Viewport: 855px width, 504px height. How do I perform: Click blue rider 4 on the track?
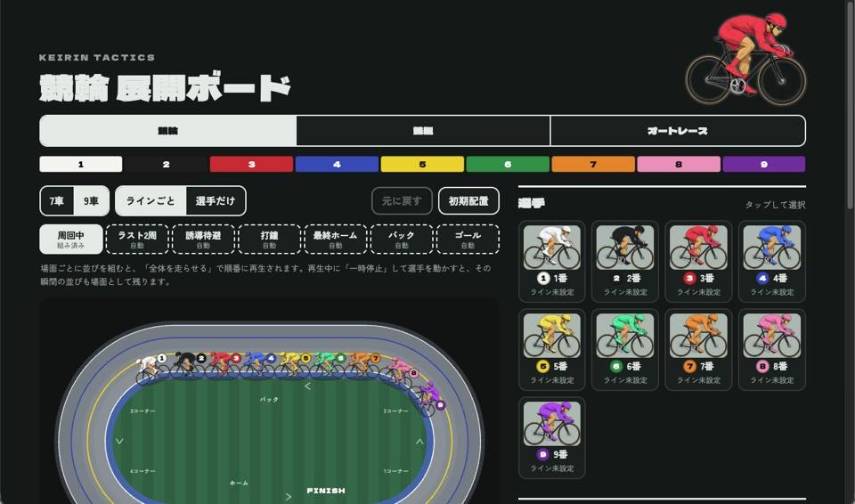[x=257, y=364]
